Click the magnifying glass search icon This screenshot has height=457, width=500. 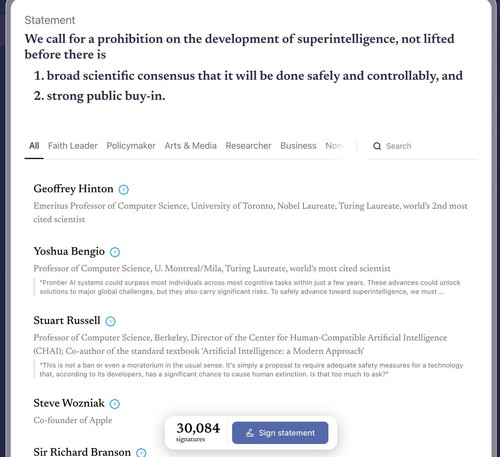[377, 146]
